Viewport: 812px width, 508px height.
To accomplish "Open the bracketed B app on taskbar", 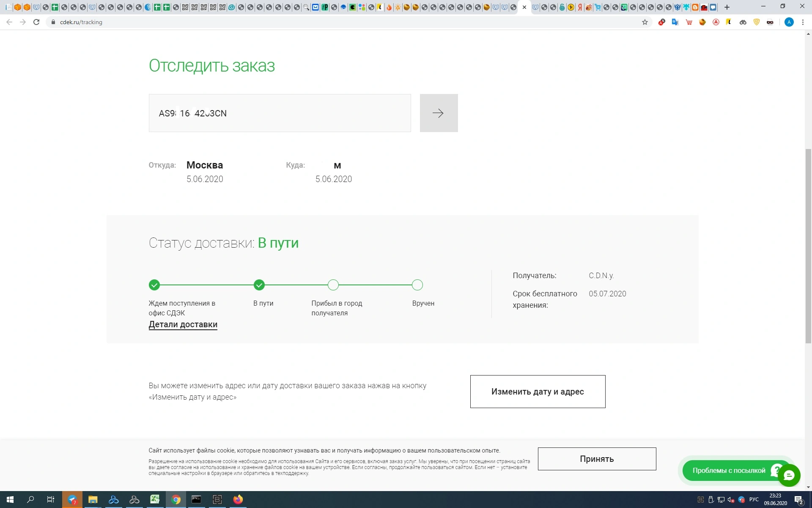I will coord(217,500).
